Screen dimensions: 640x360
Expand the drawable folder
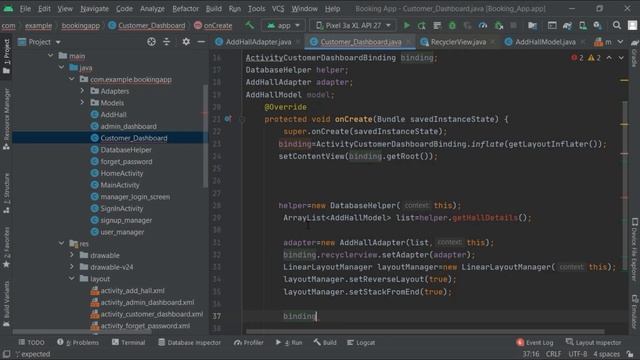click(72, 255)
